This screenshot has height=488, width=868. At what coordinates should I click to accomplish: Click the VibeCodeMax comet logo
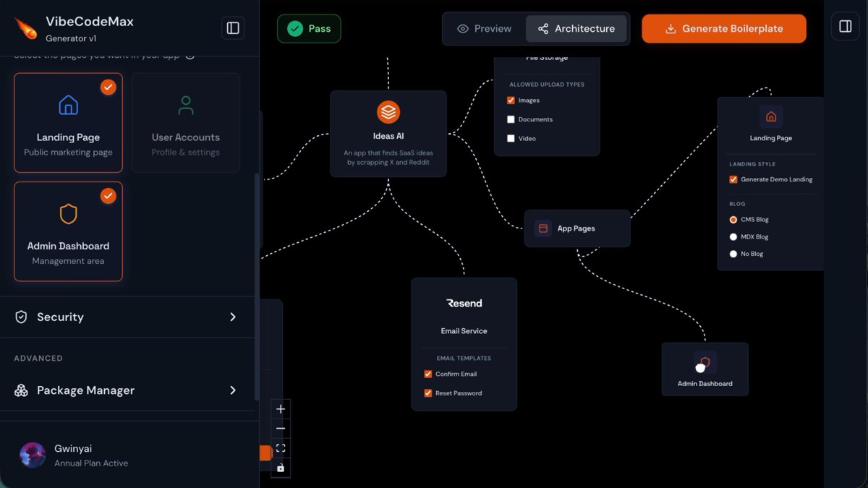[27, 29]
